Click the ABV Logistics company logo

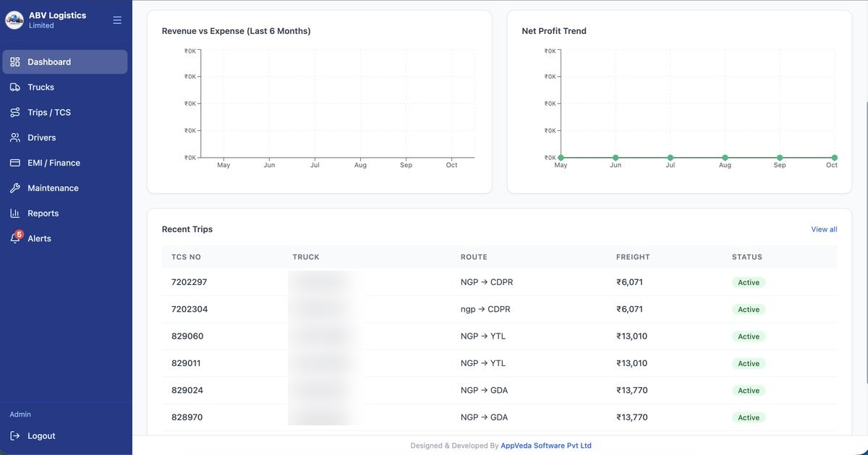(14, 20)
